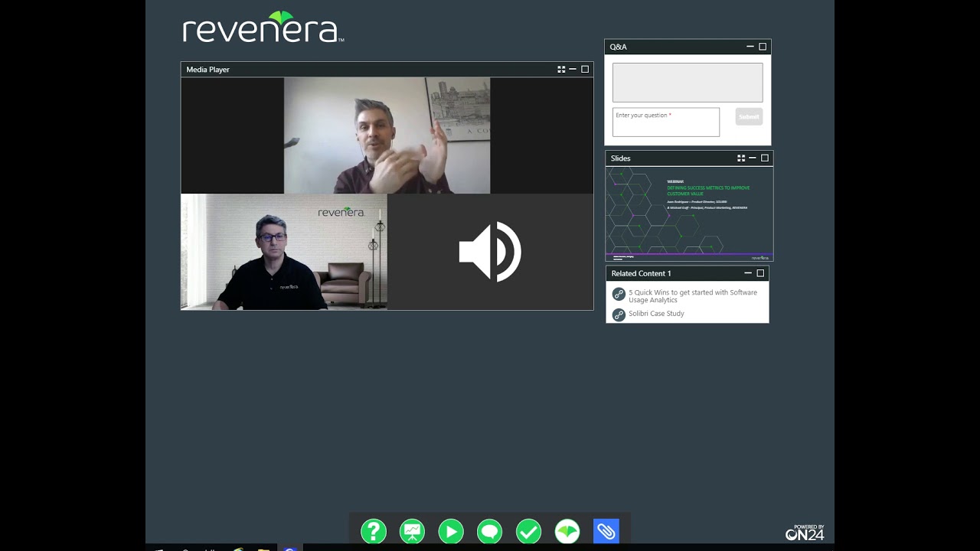Click the Revenera logo at top
This screenshot has height=551, width=980.
pos(263,28)
